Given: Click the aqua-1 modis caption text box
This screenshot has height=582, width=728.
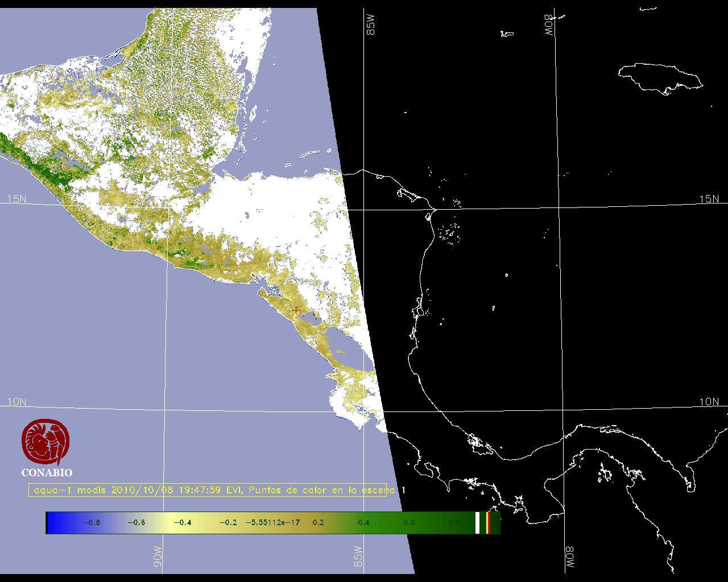Looking at the screenshot, I should (x=208, y=490).
